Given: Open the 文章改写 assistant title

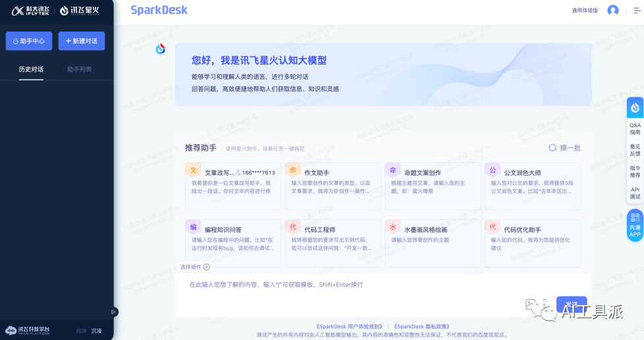Looking at the screenshot, I should [x=219, y=173].
